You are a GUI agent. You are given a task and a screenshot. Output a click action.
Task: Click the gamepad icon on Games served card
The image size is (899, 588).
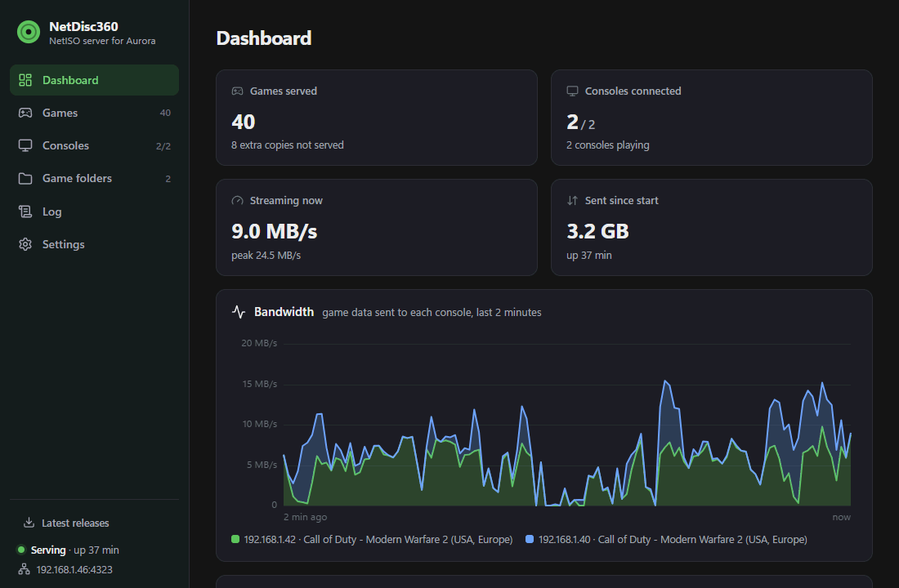pos(237,91)
